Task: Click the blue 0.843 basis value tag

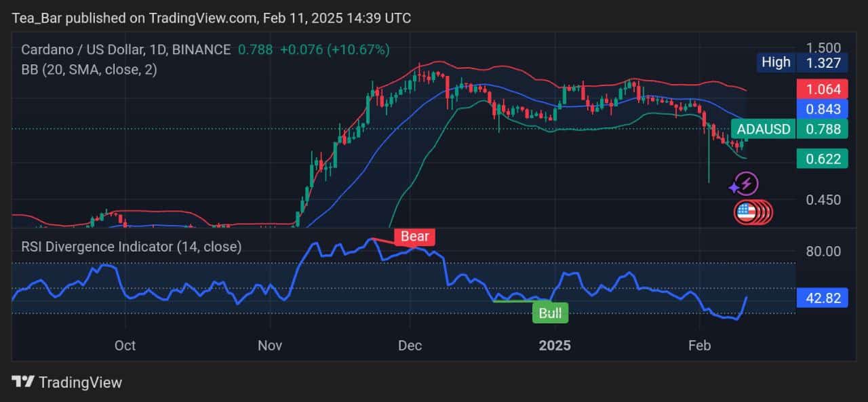Action: [823, 109]
